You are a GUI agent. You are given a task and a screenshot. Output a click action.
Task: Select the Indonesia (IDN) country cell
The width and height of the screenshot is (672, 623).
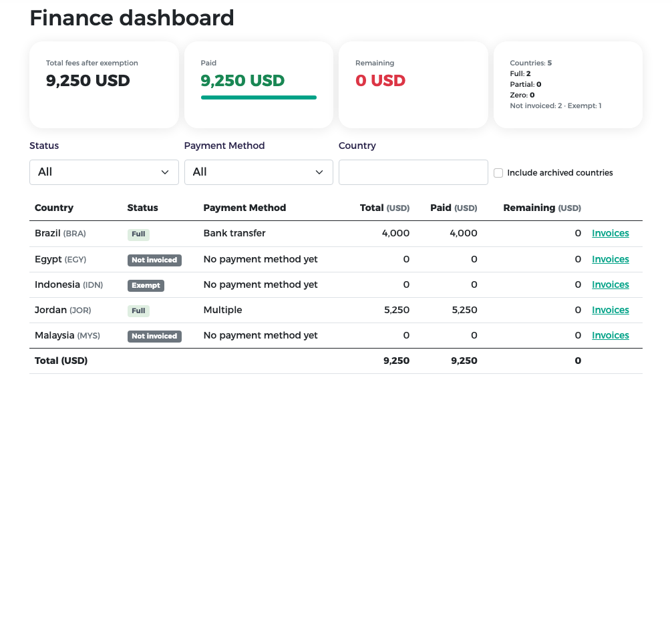[x=69, y=284]
